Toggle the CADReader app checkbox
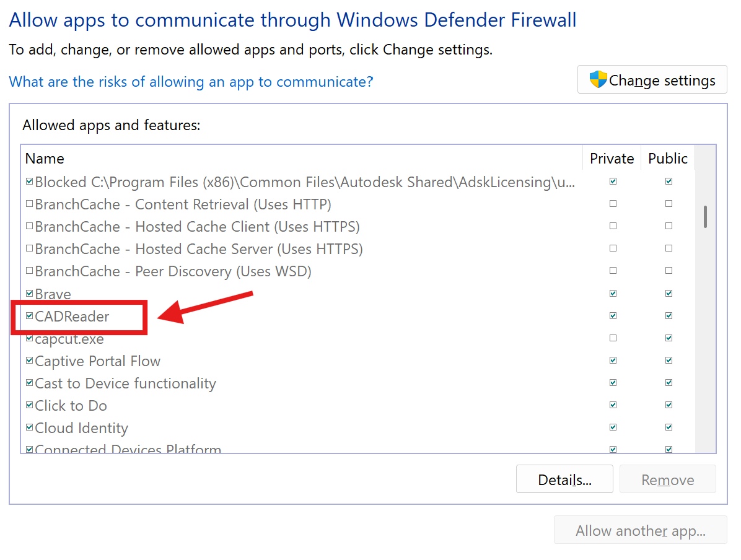 [29, 316]
